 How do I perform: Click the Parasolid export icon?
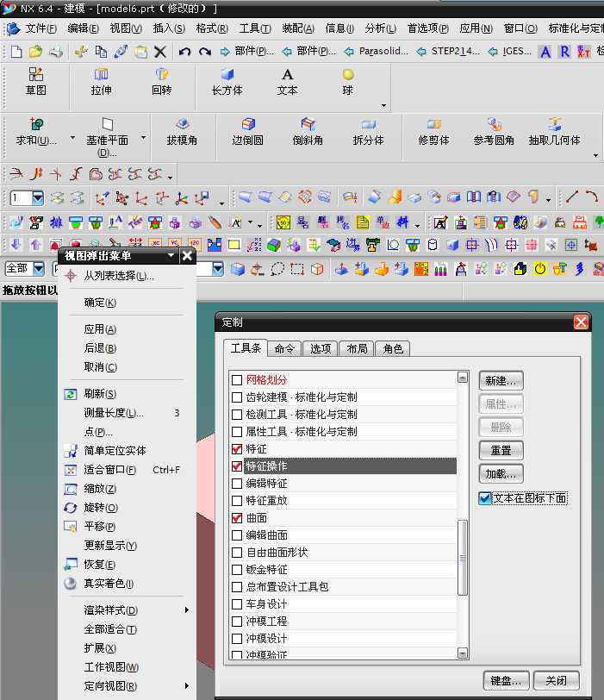point(377,52)
